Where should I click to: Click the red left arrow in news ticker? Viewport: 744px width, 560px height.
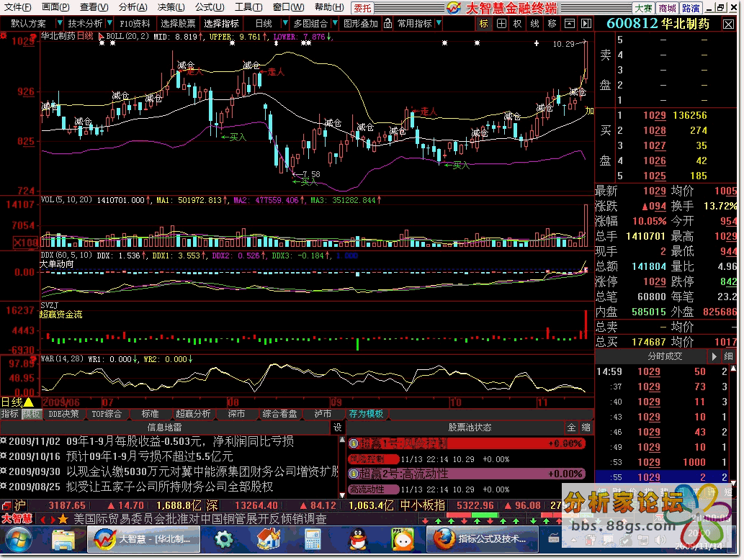click(42, 519)
